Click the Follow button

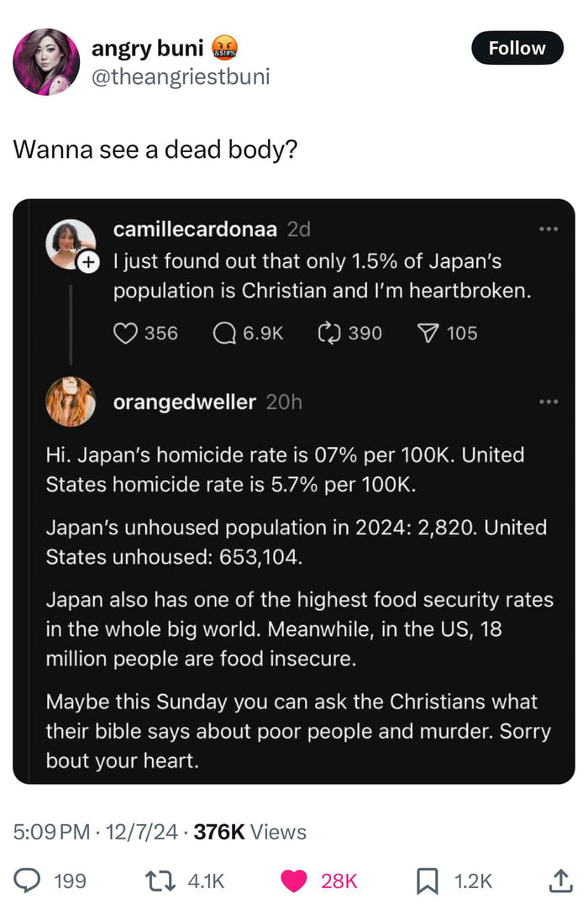coord(517,48)
